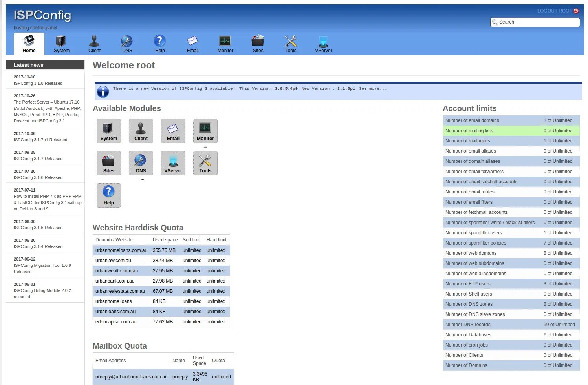Open the Sites tab in top navigation
The image size is (588, 385).
coord(258,44)
